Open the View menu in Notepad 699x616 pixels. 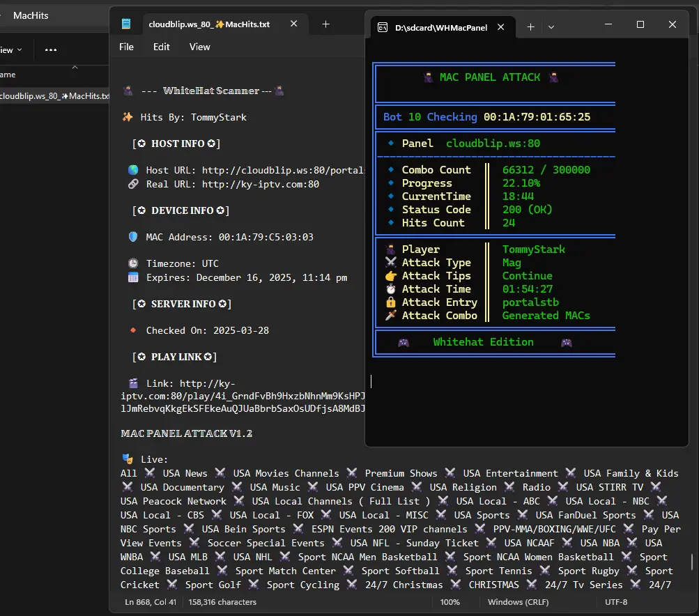(200, 47)
